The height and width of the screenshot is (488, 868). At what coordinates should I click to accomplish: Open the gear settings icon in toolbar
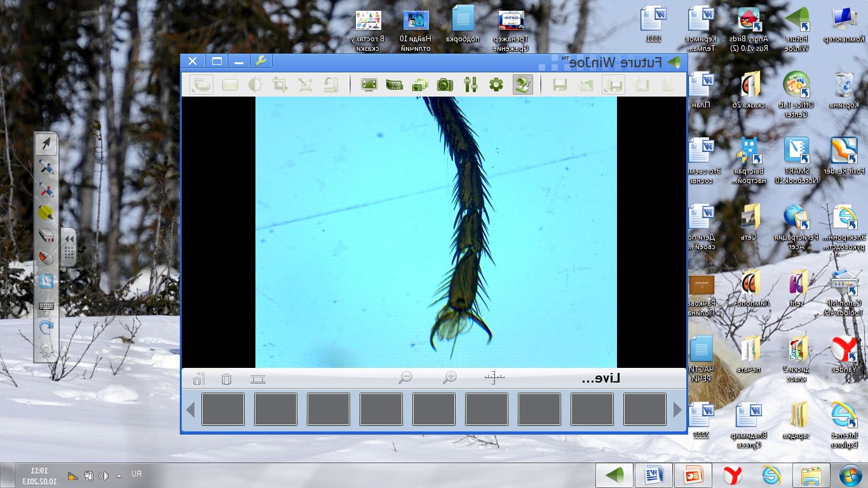496,85
